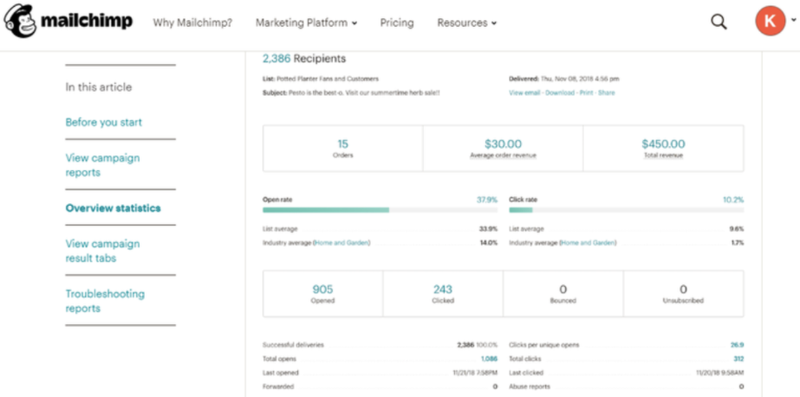Click the 14.0% industry average value
Image resolution: width=800 pixels, height=397 pixels.
pos(488,243)
